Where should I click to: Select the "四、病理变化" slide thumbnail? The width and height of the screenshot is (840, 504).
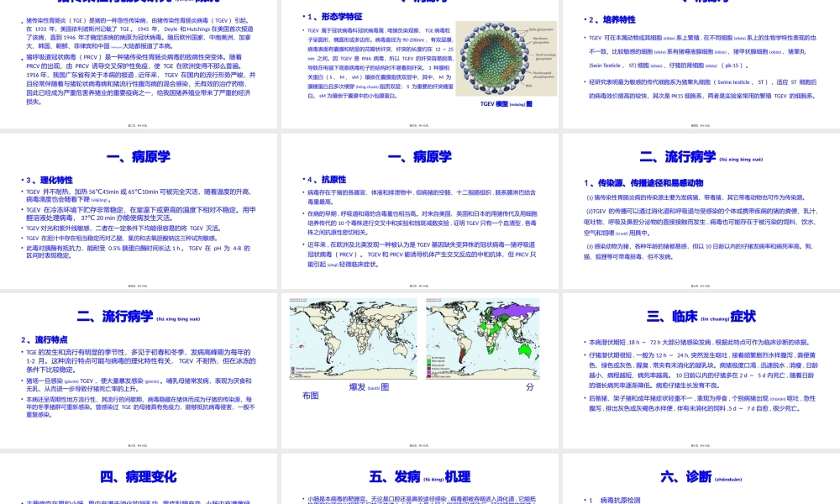coord(139,483)
